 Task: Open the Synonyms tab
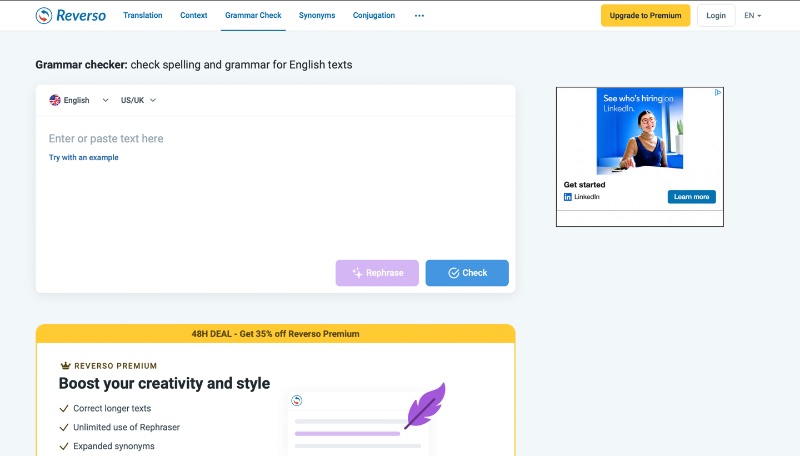(317, 15)
